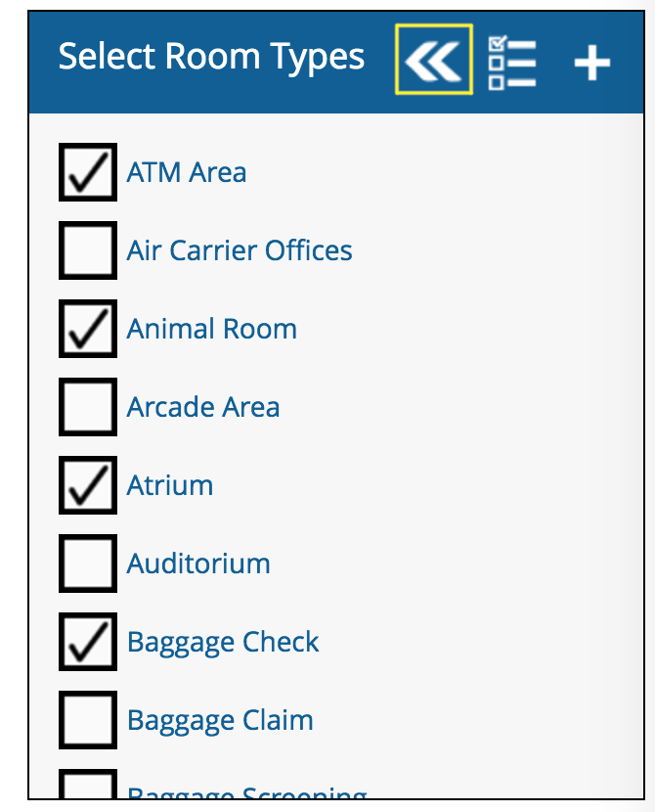
Task: Uncheck the Baggage Check checkbox
Action: (88, 642)
